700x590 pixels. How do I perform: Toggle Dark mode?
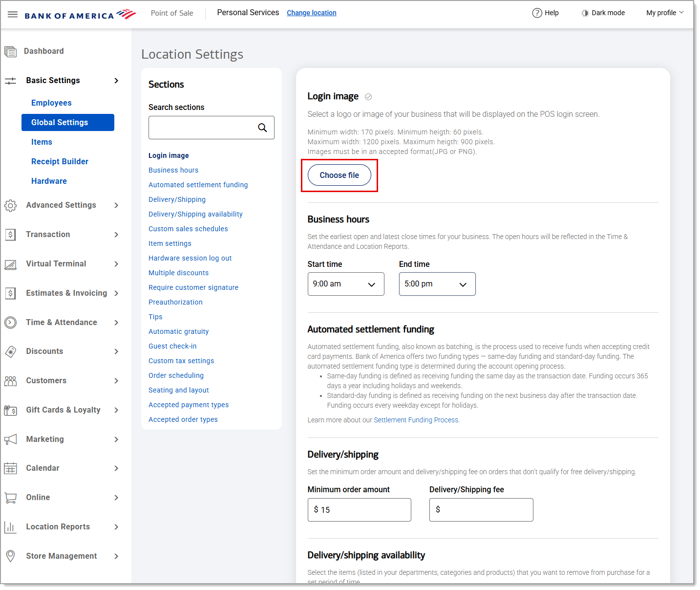click(x=603, y=13)
